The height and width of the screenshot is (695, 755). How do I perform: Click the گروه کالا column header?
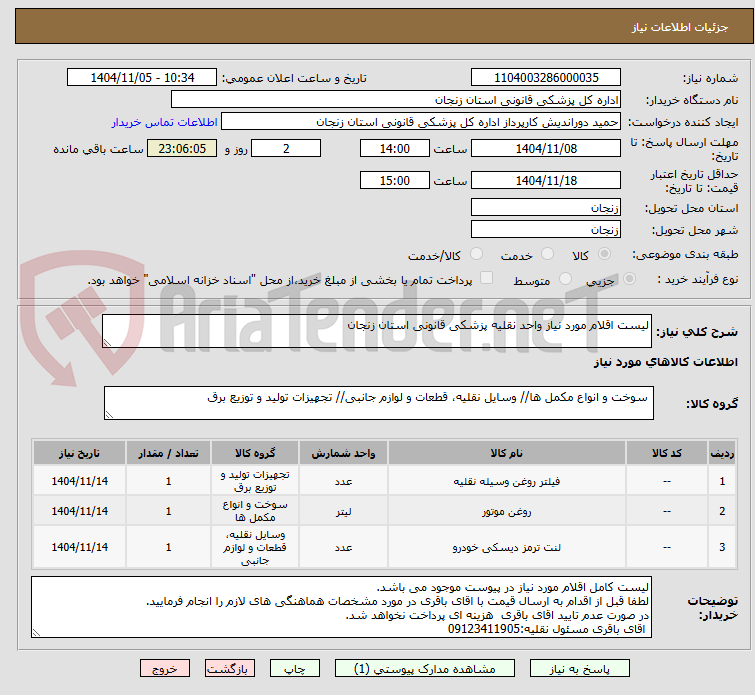[x=255, y=453]
